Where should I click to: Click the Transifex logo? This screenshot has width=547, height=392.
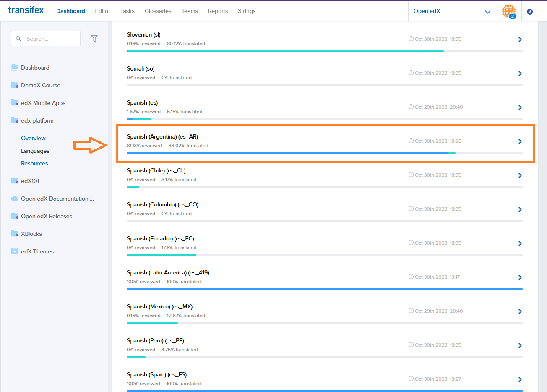[x=26, y=10]
